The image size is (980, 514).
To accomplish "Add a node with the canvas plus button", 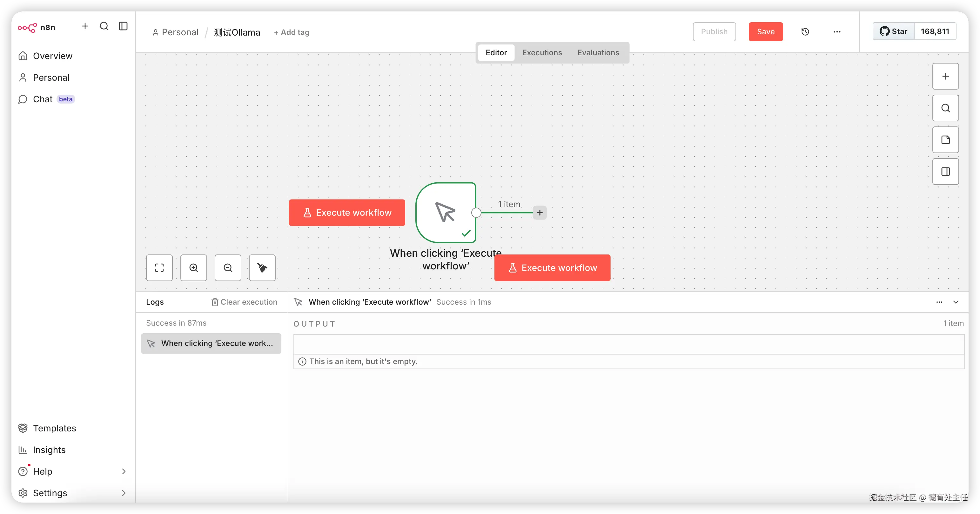I will coord(945,77).
